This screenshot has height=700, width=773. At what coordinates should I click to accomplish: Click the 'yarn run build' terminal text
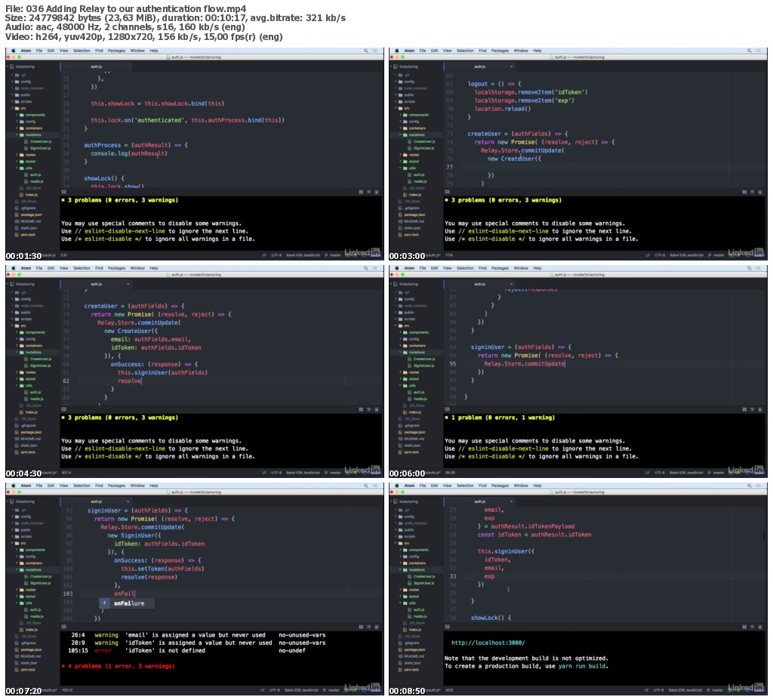pyautogui.click(x=582, y=666)
